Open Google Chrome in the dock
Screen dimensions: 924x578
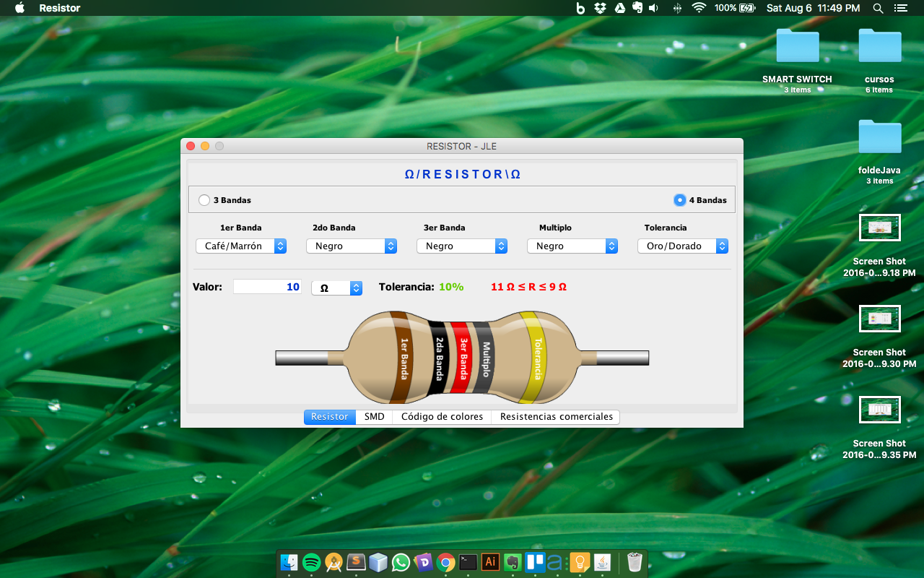pos(445,562)
